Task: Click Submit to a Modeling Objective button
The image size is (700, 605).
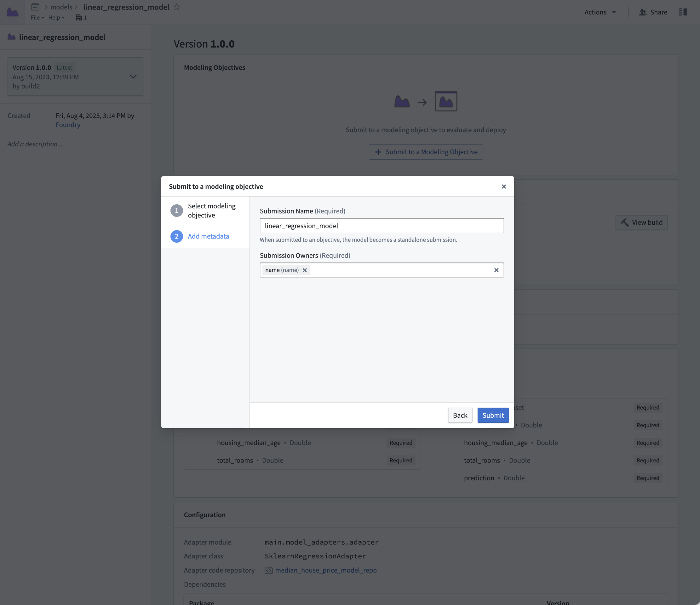Action: (426, 152)
